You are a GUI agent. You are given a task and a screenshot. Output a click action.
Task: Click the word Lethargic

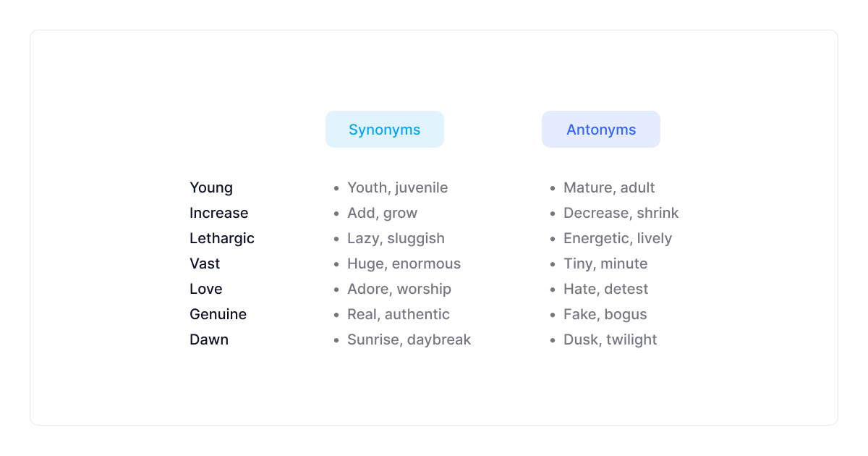point(222,238)
